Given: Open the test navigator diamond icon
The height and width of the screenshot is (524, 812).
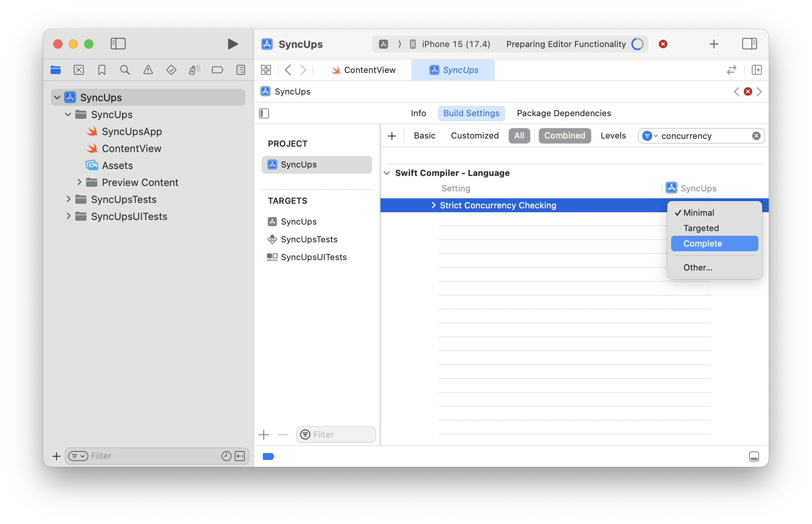Looking at the screenshot, I should point(171,70).
